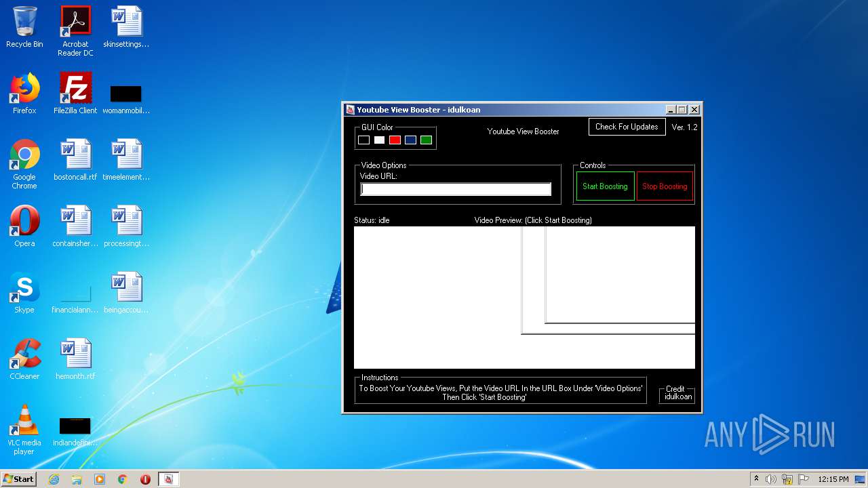Choose the red GUI color swatch
This screenshot has width=868, height=488.
coord(395,140)
